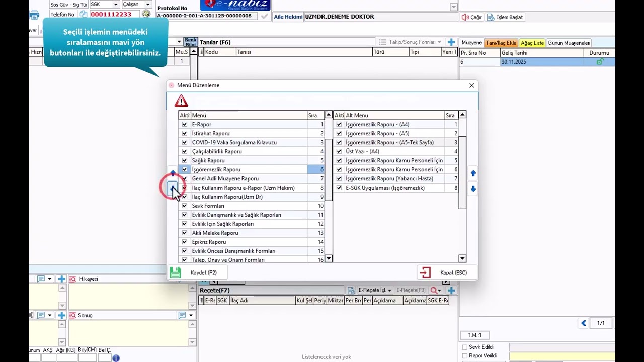Click Kaydet (F2) to save menu
This screenshot has width=644, height=362.
197,273
